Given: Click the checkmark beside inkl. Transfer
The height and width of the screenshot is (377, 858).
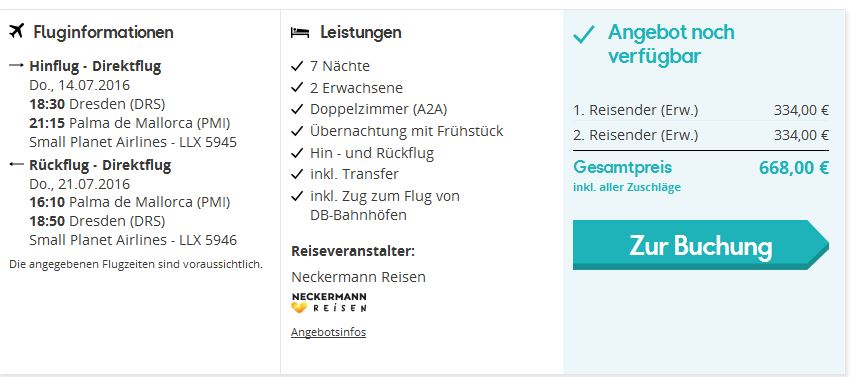Looking at the screenshot, I should (x=297, y=174).
